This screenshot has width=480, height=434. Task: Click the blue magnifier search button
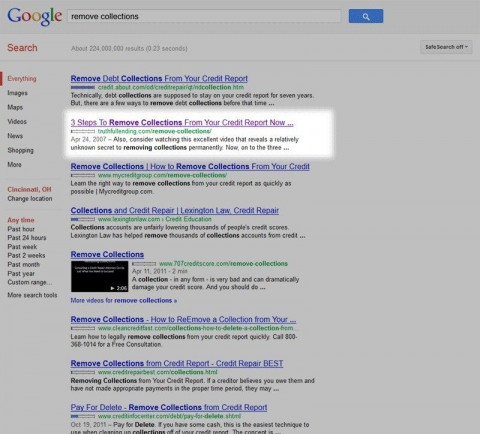pos(366,16)
